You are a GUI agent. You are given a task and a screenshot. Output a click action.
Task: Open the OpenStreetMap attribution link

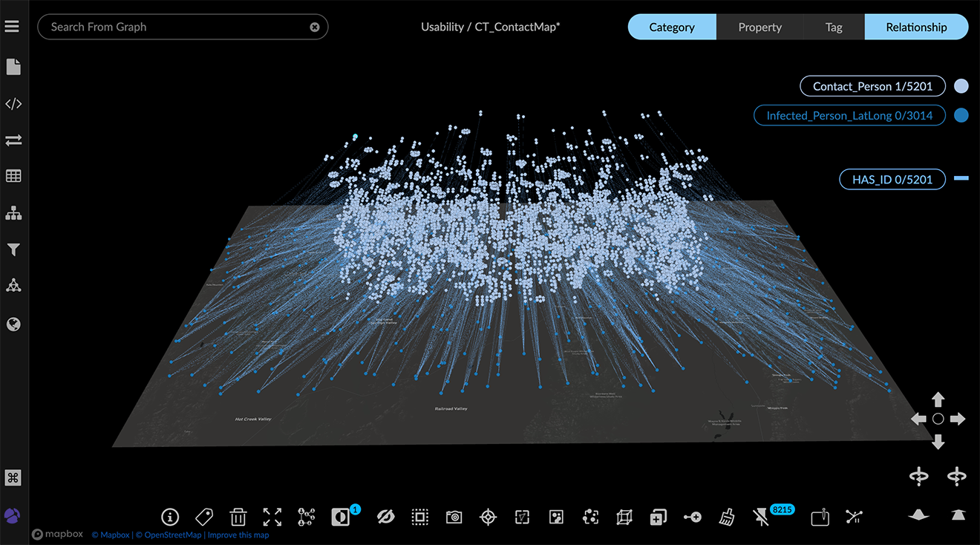click(x=169, y=535)
